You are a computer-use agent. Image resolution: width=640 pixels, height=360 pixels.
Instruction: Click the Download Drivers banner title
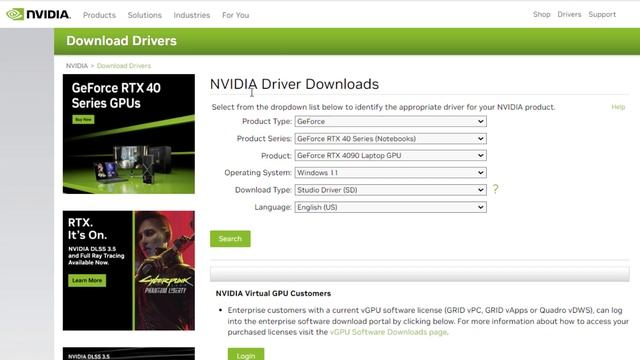point(121,41)
